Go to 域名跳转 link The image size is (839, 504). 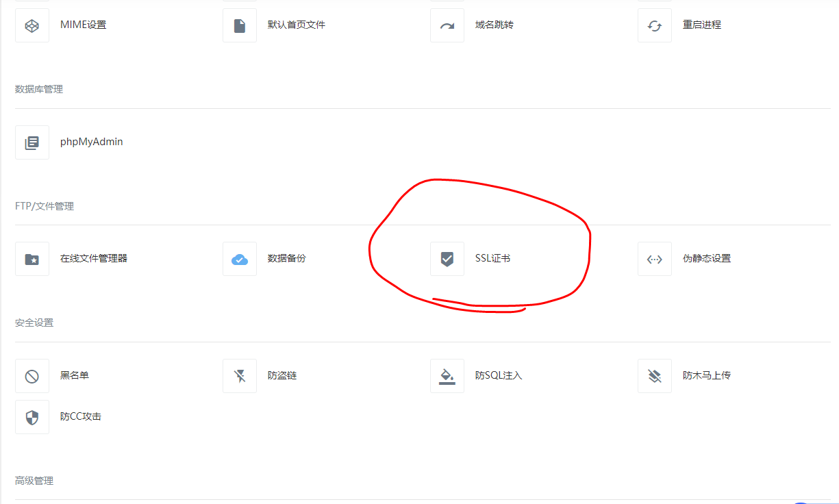(494, 25)
